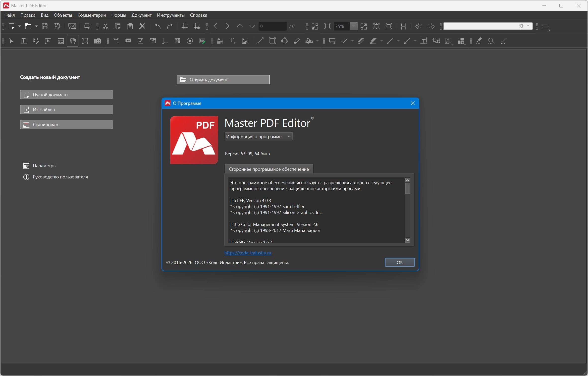Image resolution: width=588 pixels, height=376 pixels.
Task: Select the Hand tool
Action: (x=73, y=41)
